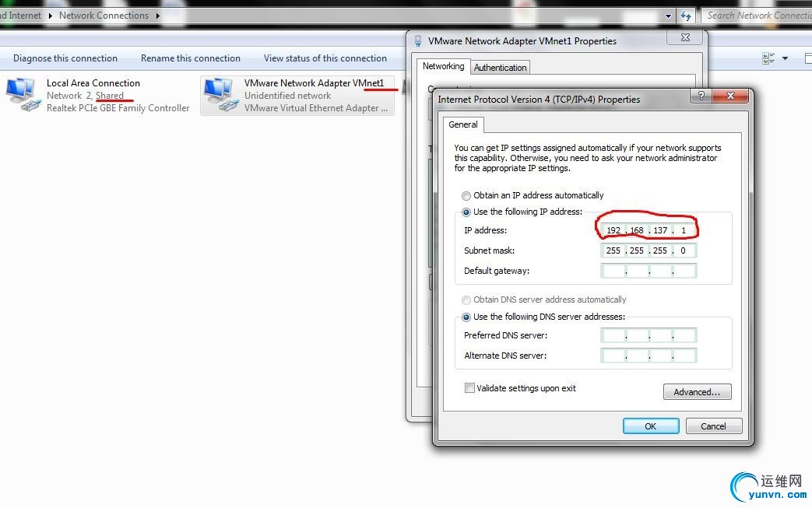Click inside the IP address field
This screenshot has height=508, width=812.
[x=649, y=230]
